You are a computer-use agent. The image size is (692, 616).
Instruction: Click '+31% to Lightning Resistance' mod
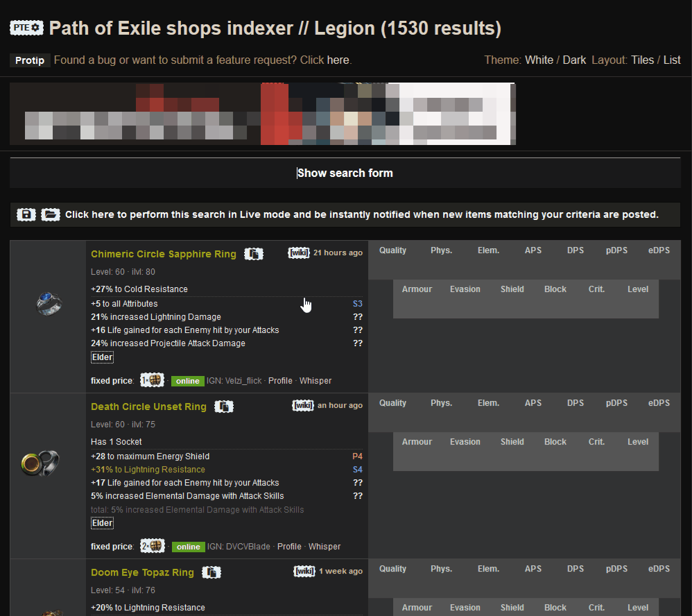[x=148, y=470]
